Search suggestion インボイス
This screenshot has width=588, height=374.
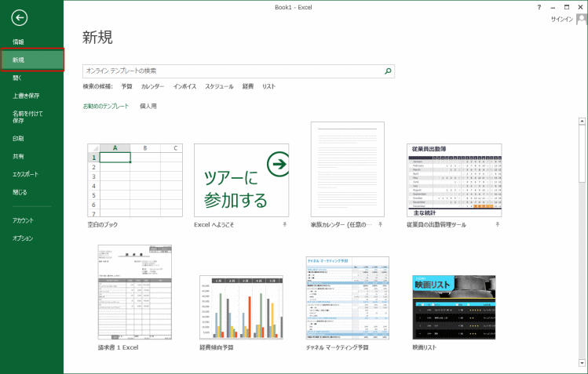[x=184, y=86]
